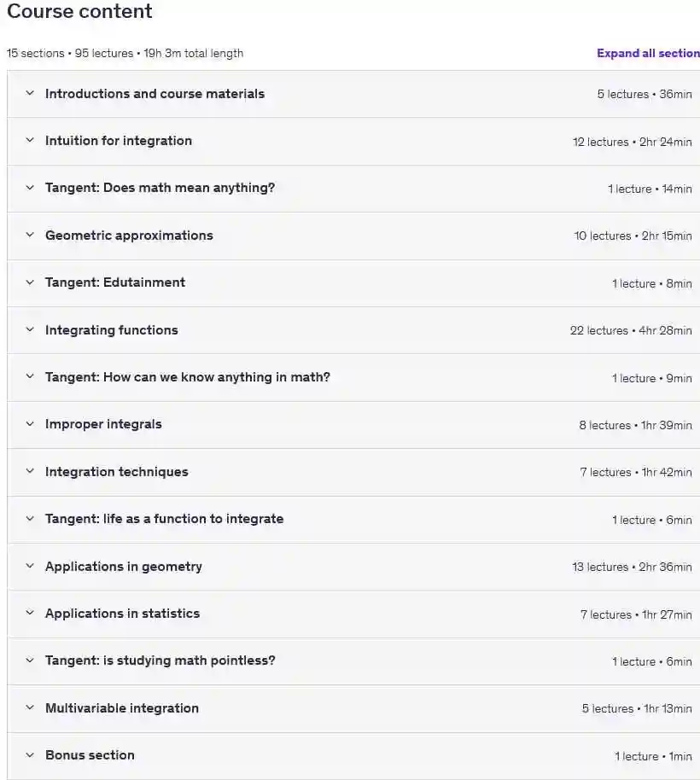Click Expand all sections link
This screenshot has height=780, width=700.
648,53
